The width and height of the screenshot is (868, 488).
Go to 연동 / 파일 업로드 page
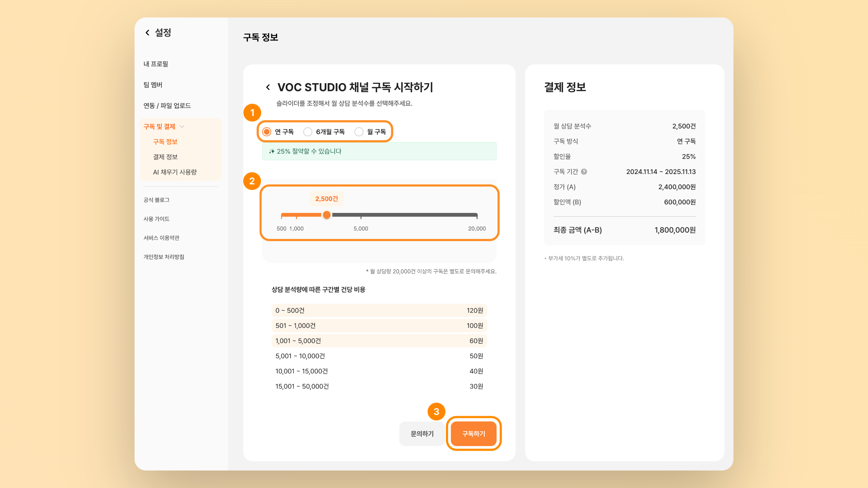coord(167,106)
